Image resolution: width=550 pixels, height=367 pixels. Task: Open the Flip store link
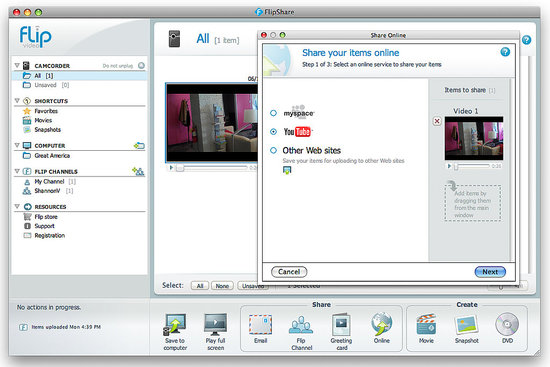40,217
